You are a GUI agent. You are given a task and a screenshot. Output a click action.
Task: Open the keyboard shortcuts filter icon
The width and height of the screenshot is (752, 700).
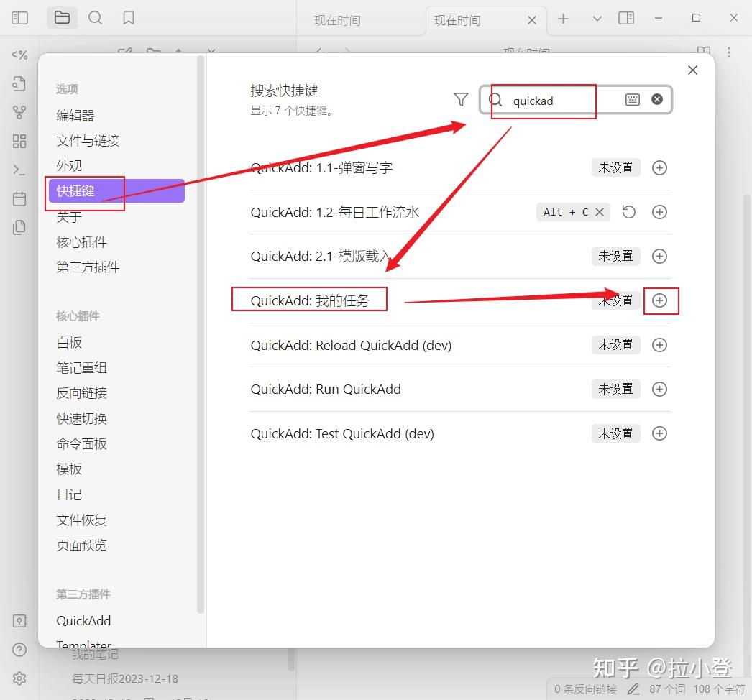point(461,100)
